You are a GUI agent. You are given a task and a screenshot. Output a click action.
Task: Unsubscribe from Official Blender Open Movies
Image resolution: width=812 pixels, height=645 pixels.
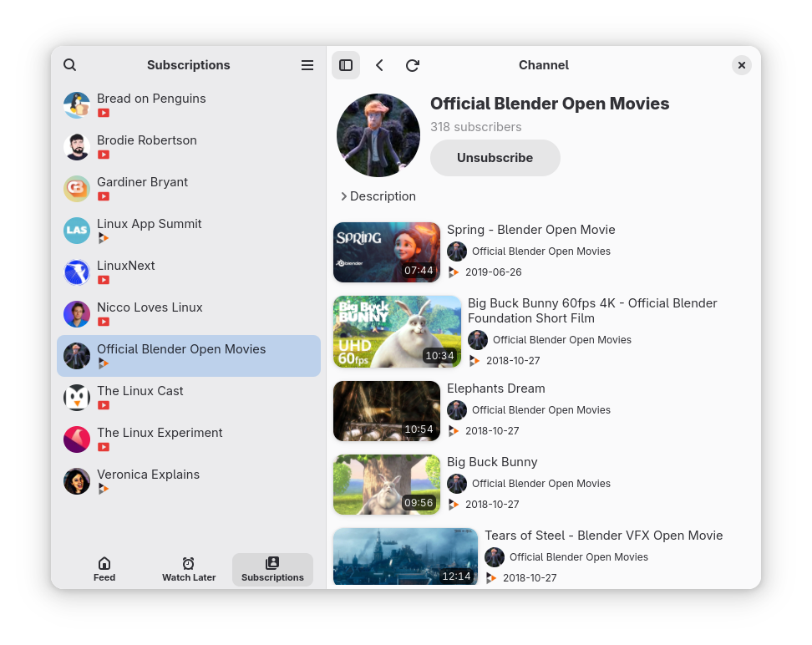495,158
